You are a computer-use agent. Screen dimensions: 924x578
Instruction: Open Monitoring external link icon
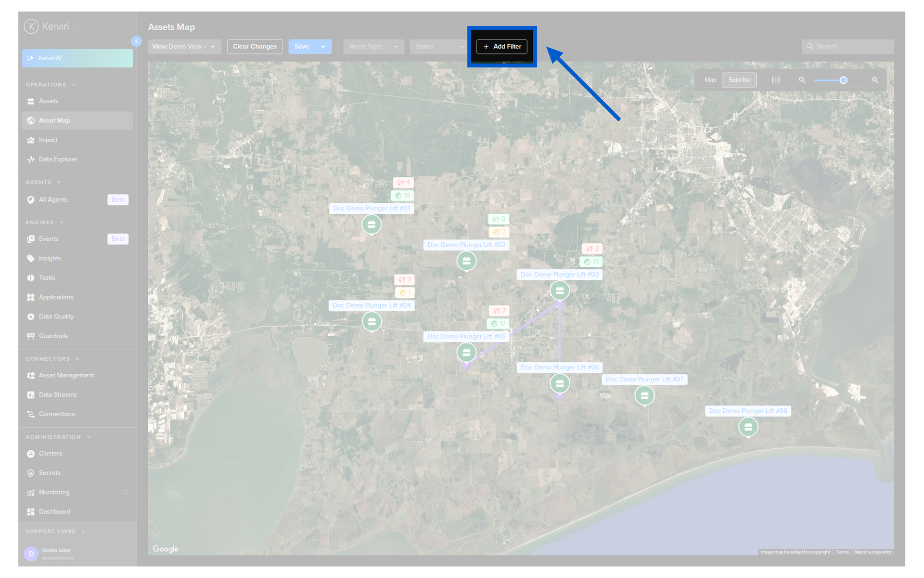pyautogui.click(x=125, y=492)
